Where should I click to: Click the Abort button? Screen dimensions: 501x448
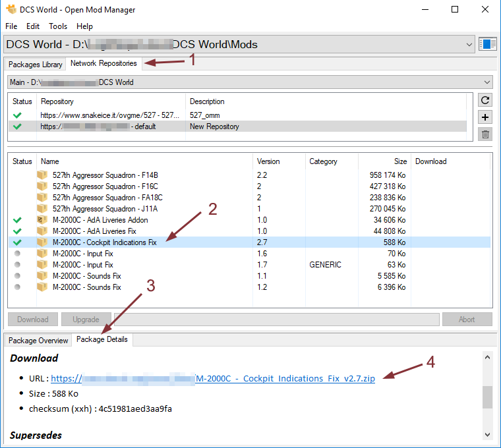[467, 320]
